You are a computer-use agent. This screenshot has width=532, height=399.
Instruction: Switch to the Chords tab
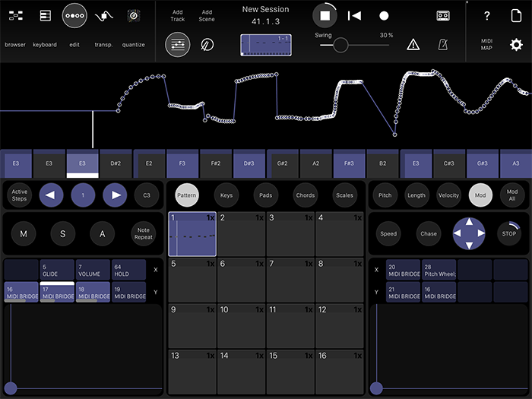pos(306,195)
